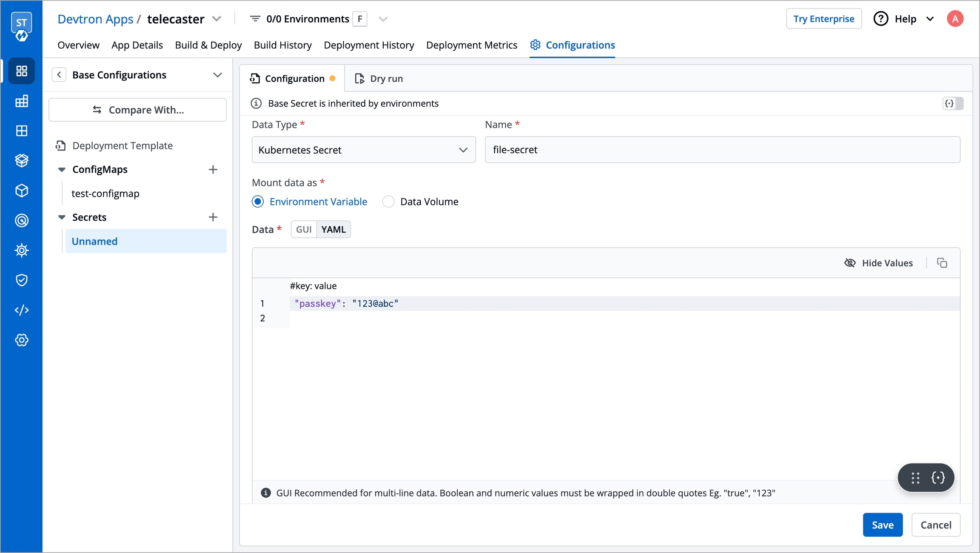
Task: Go to the Deployment Metrics tab
Action: 472,45
